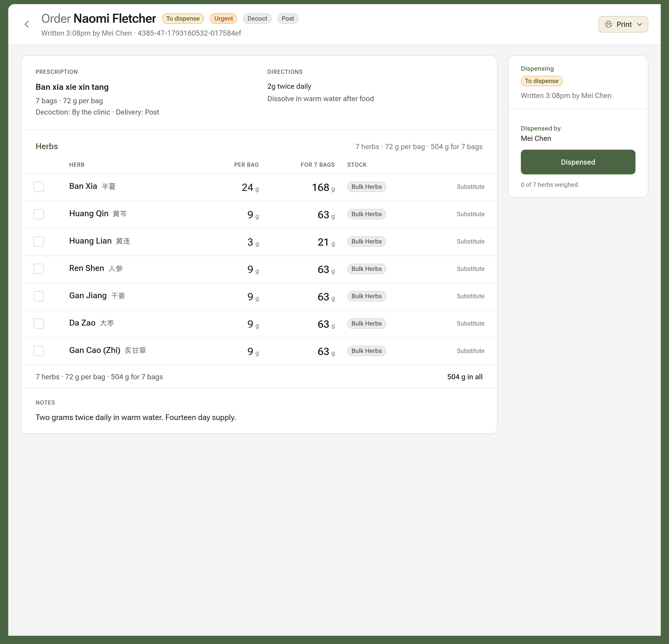669x644 pixels.
Task: Substitute the Da Zao herb
Action: [x=470, y=323]
